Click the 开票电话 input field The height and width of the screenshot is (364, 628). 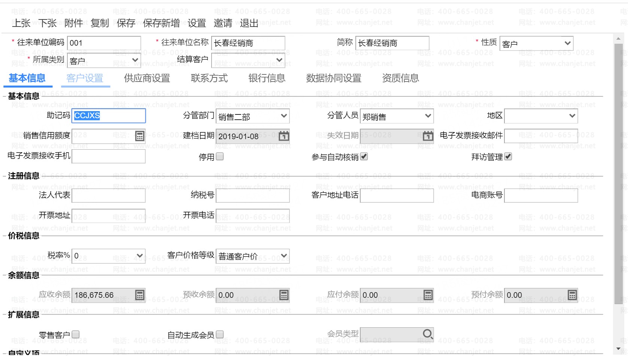pyautogui.click(x=252, y=216)
